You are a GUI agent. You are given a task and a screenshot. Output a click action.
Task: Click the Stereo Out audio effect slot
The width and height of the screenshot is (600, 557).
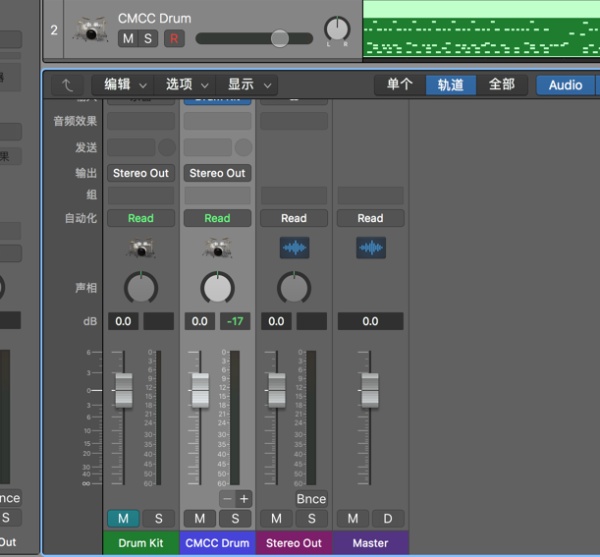pyautogui.click(x=294, y=121)
